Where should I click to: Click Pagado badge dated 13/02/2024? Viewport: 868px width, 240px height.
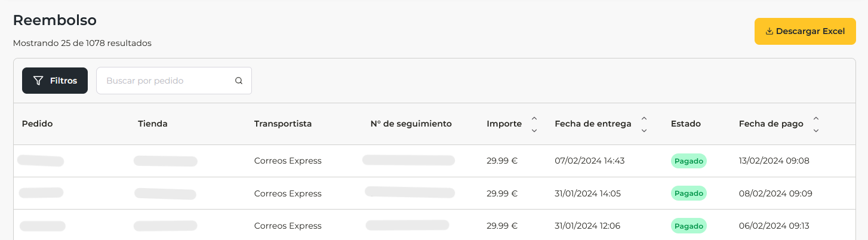[688, 161]
